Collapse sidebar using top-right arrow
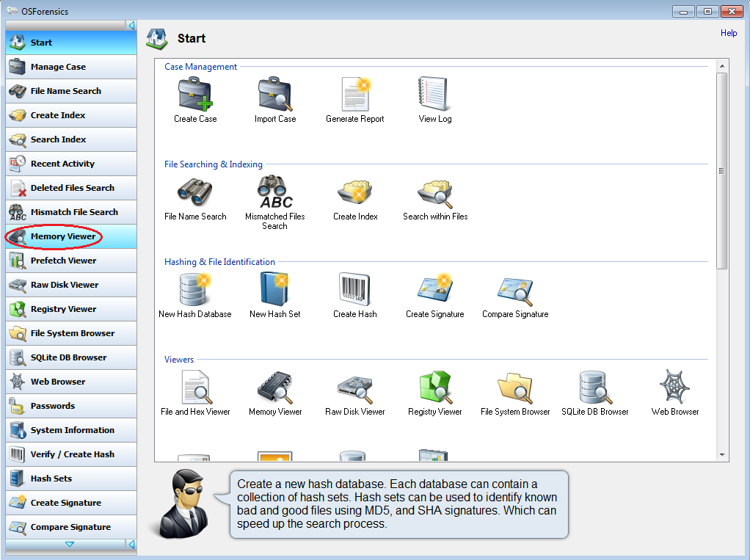Image resolution: width=750 pixels, height=560 pixels. pyautogui.click(x=131, y=26)
